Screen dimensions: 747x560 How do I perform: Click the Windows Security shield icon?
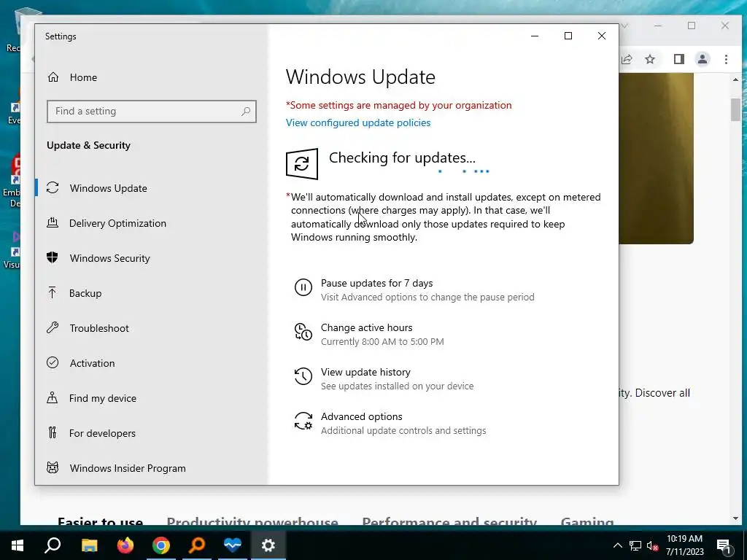click(x=53, y=257)
